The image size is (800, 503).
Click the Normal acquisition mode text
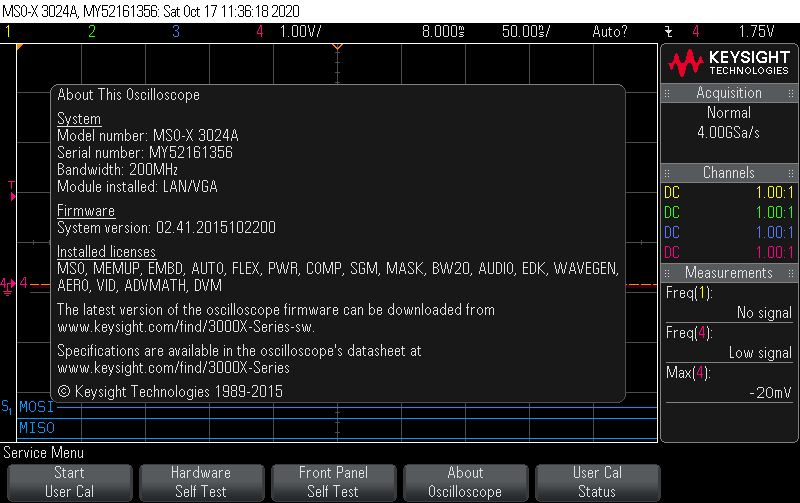(729, 113)
